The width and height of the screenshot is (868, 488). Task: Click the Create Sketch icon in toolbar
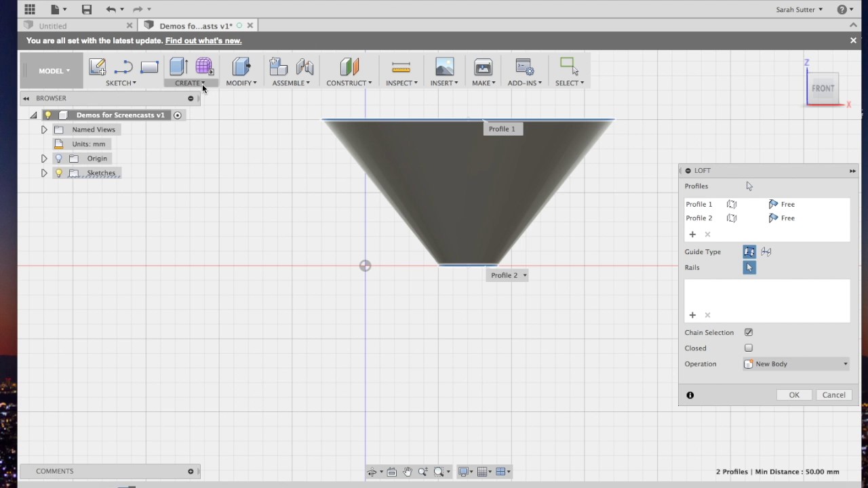coord(97,66)
